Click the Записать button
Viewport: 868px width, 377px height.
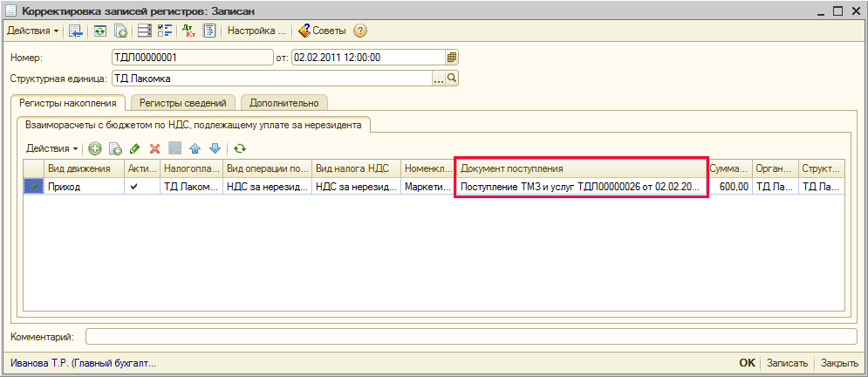click(789, 363)
